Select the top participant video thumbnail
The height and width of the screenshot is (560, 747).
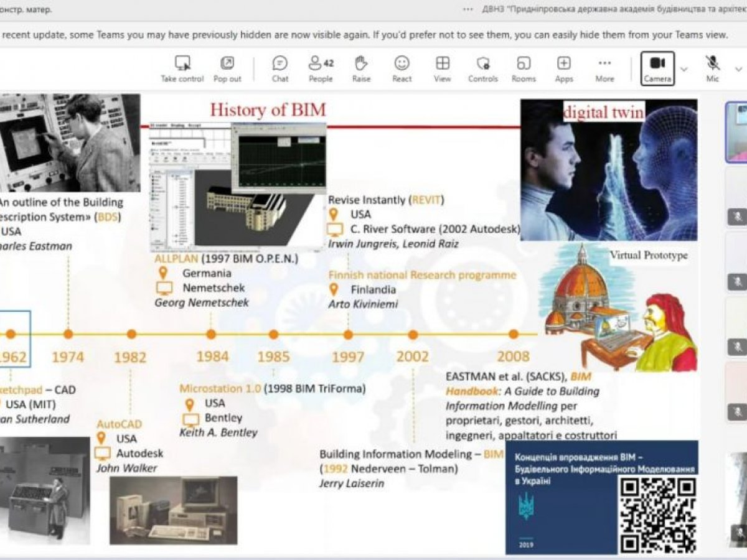pyautogui.click(x=736, y=133)
